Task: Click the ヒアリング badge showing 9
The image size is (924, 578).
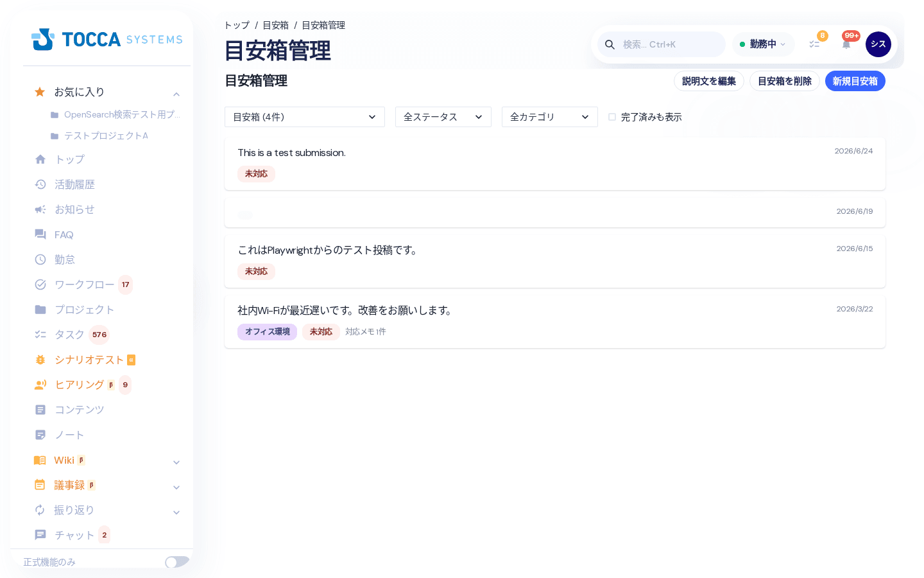Action: (x=125, y=385)
